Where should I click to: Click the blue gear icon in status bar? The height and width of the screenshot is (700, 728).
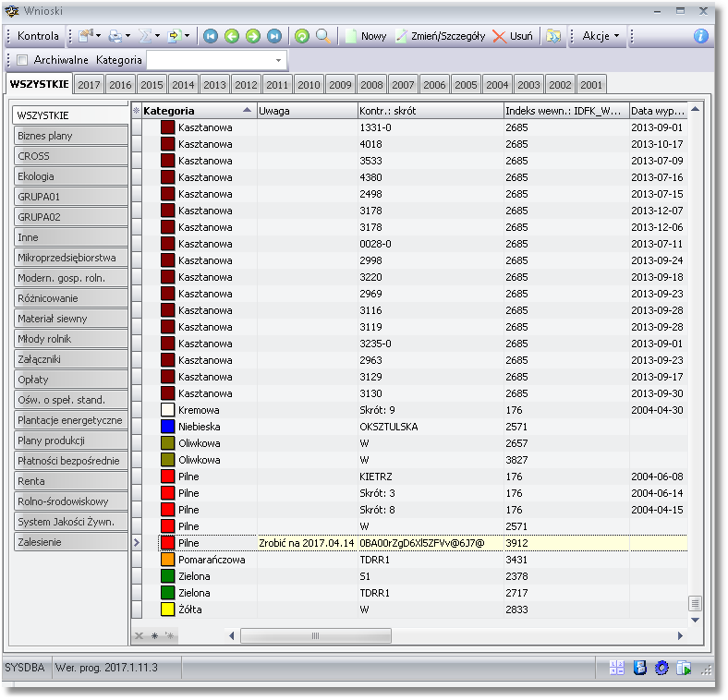(x=661, y=668)
